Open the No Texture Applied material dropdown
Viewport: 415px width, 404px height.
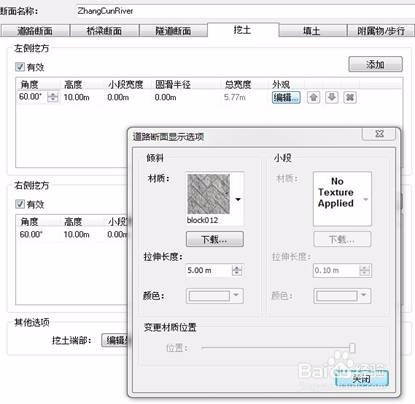366,199
